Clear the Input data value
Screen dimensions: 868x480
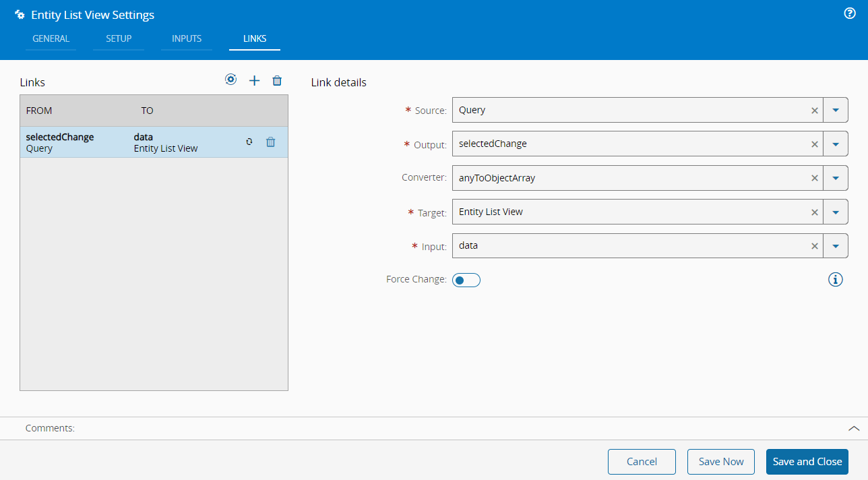tap(814, 246)
